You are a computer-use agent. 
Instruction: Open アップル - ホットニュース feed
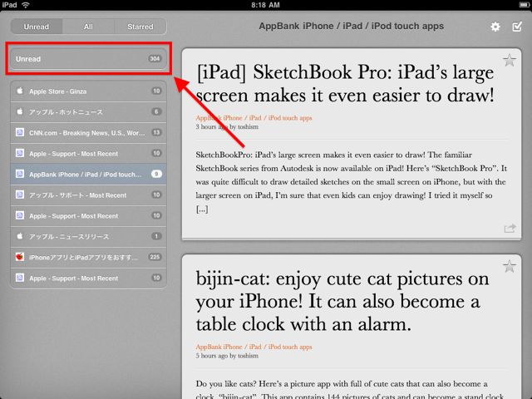89,111
